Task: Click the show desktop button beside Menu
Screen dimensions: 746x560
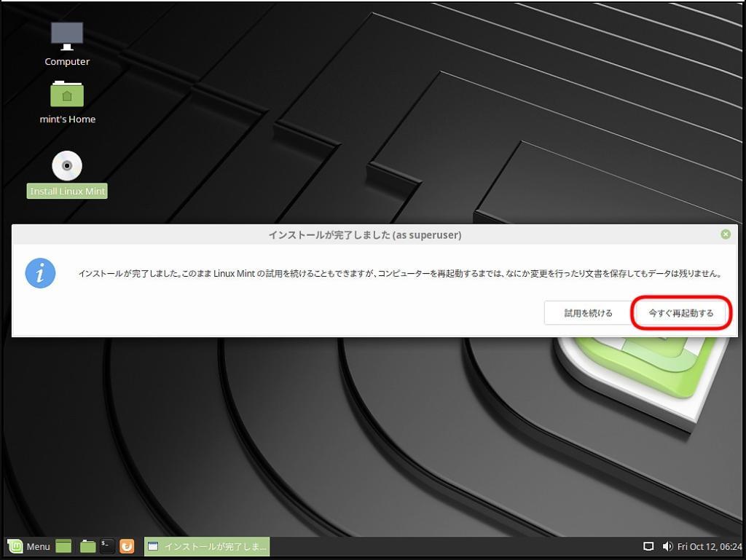Action: 63,546
